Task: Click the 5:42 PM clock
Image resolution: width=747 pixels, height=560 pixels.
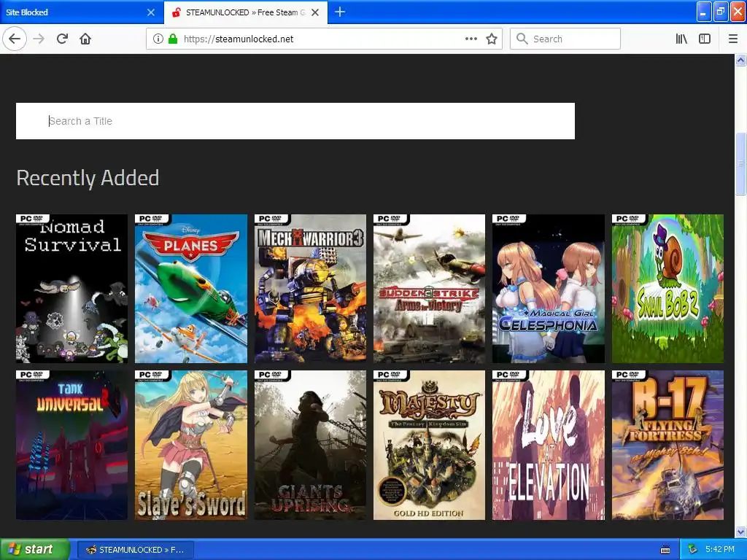Action: 720,550
